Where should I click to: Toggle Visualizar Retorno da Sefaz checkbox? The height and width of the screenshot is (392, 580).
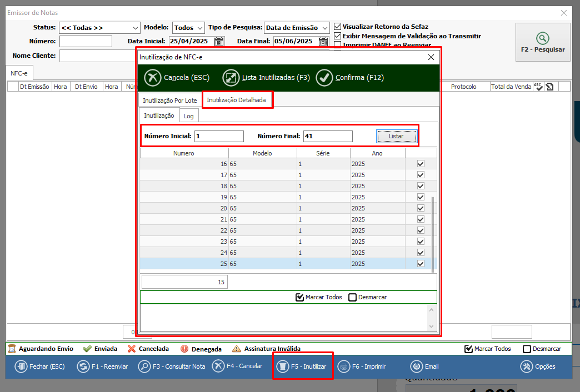pos(337,27)
